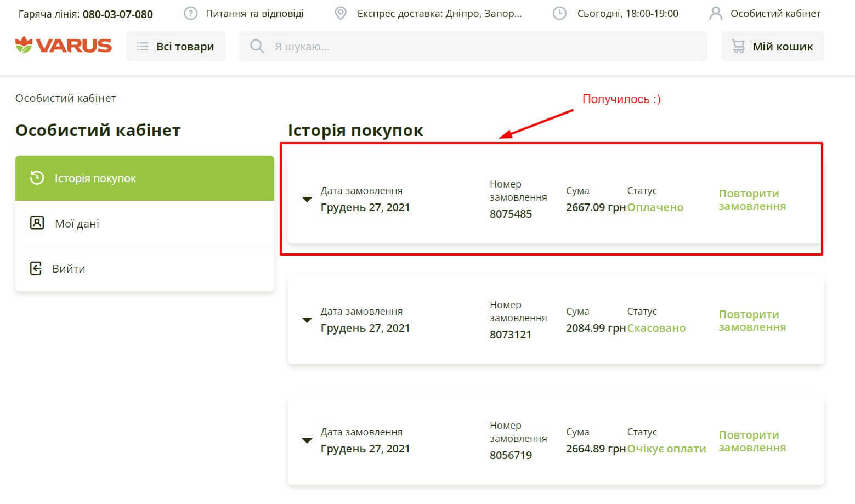Click the Особистий кабінет sidebar heading
Viewport: 855px width, 504px height.
(98, 131)
